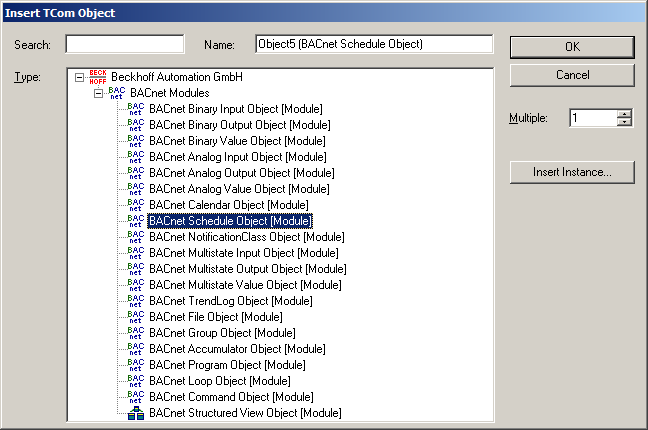This screenshot has height=430, width=648.
Task: Select the BACnet Modules tree label
Action: click(x=170, y=93)
